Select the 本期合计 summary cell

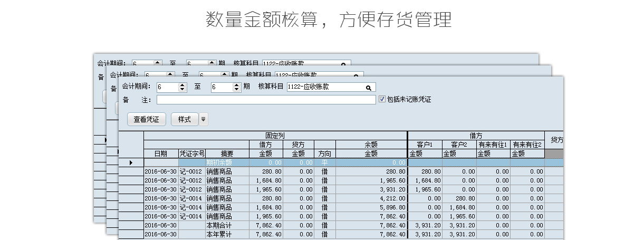click(x=227, y=225)
